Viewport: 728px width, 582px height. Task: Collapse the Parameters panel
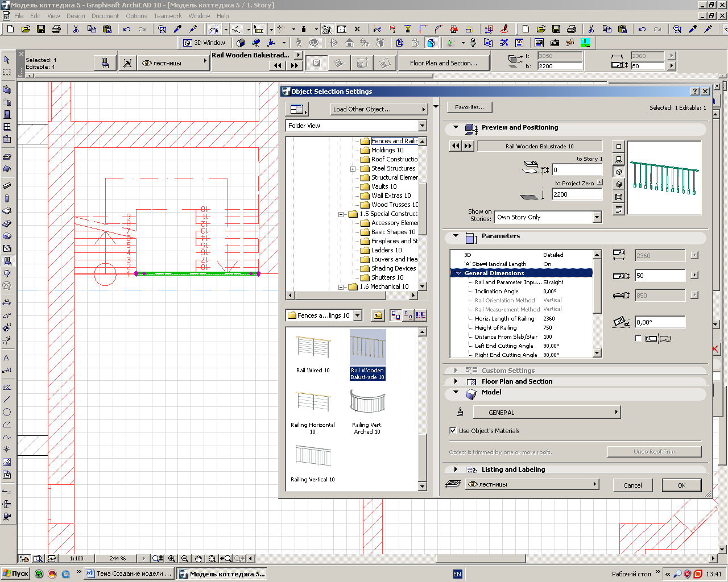pos(456,236)
